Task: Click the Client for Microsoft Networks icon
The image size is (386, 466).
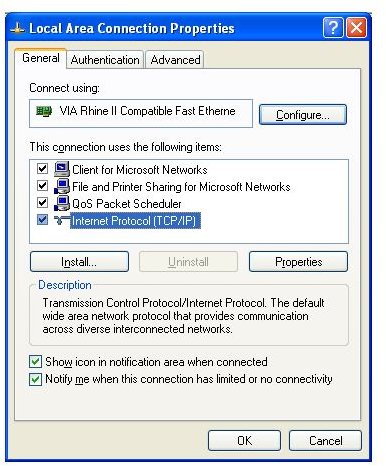Action: (x=62, y=169)
